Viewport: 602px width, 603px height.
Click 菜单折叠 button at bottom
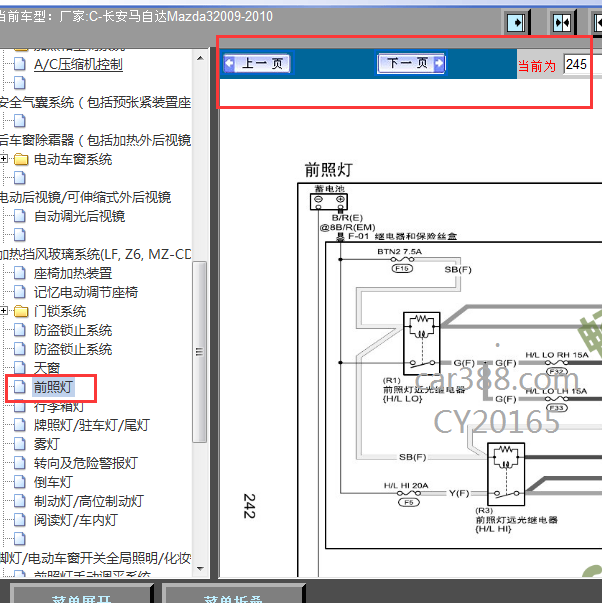233,595
